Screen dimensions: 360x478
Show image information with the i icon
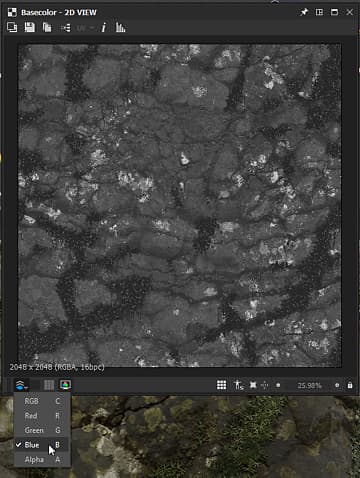pos(104,27)
